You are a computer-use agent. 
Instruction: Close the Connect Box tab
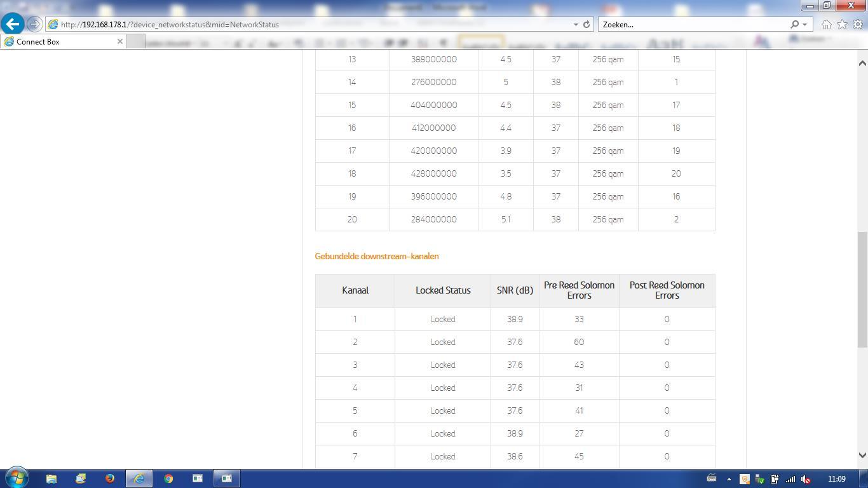click(x=119, y=41)
